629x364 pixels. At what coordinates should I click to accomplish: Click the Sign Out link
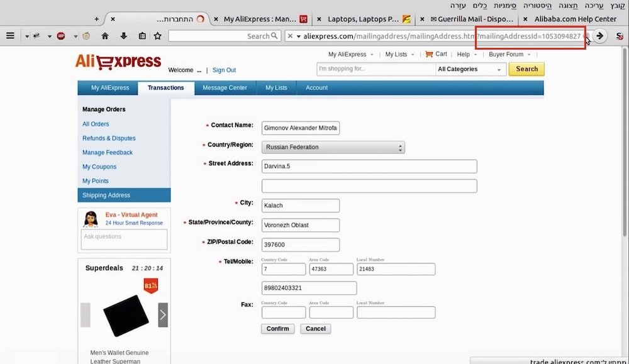(x=224, y=70)
